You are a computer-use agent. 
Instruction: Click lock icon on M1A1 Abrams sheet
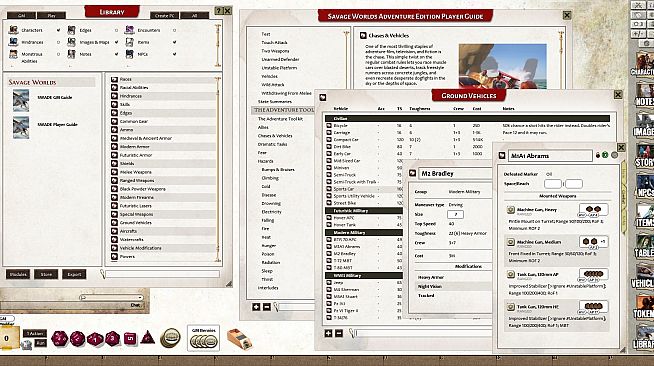pyautogui.click(x=598, y=155)
